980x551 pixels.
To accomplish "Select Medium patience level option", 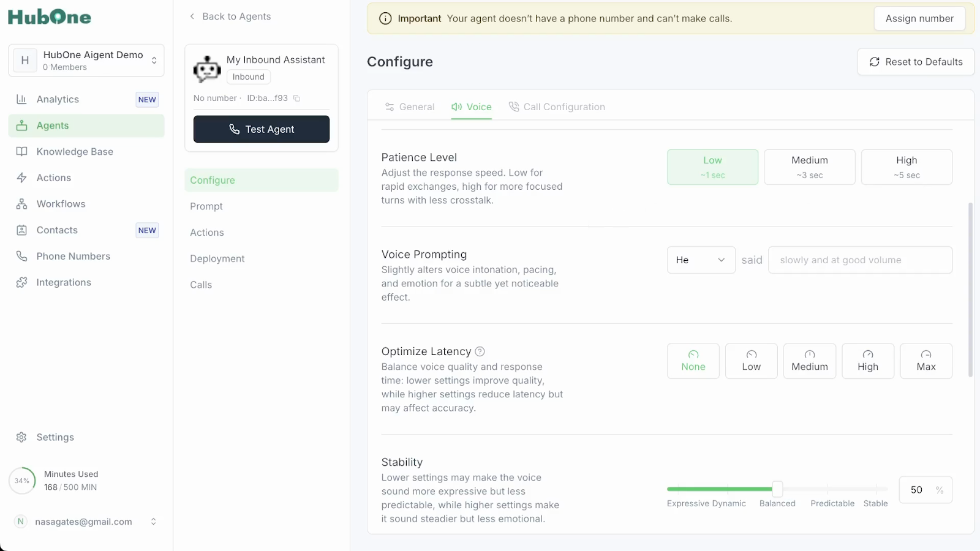I will (x=810, y=167).
